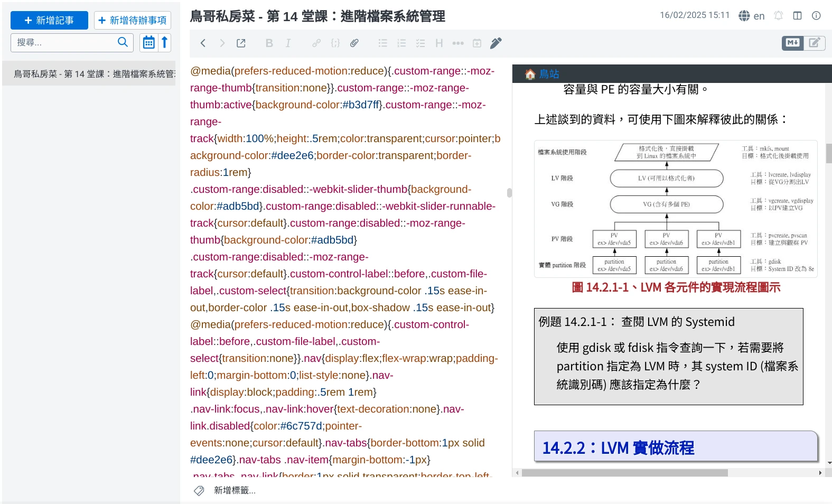832x504 pixels.
Task: Insert a hyperlink using link icon
Action: click(316, 43)
